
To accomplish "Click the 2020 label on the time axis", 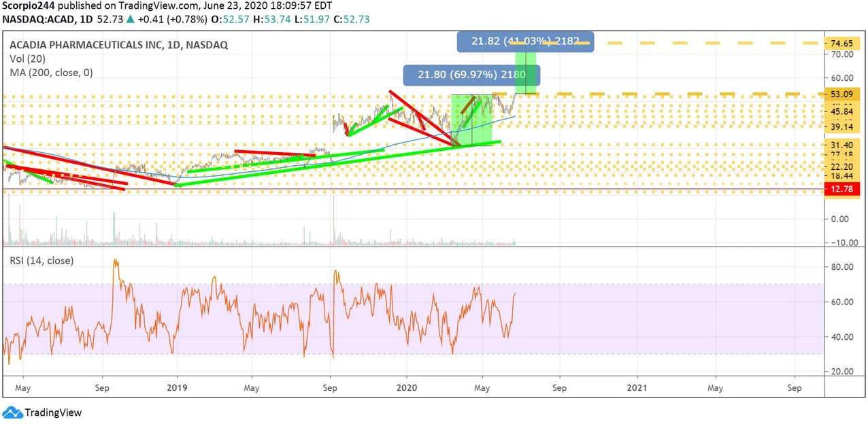I will click(x=407, y=388).
